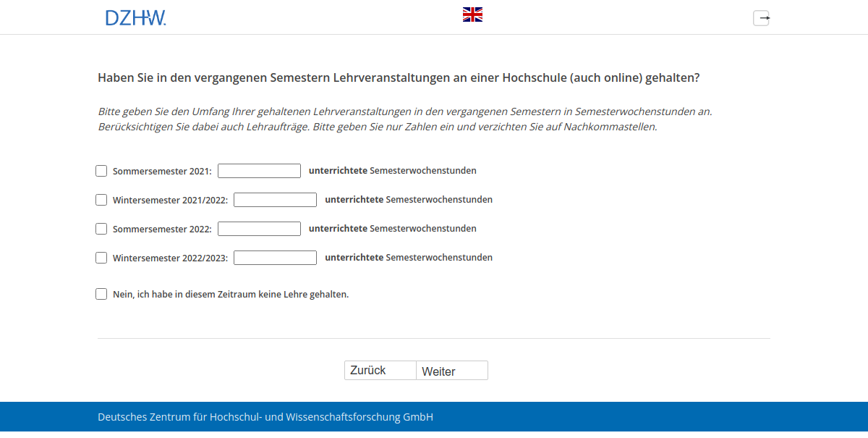Check the Wintersemester 2022/2023 checkbox

[101, 257]
